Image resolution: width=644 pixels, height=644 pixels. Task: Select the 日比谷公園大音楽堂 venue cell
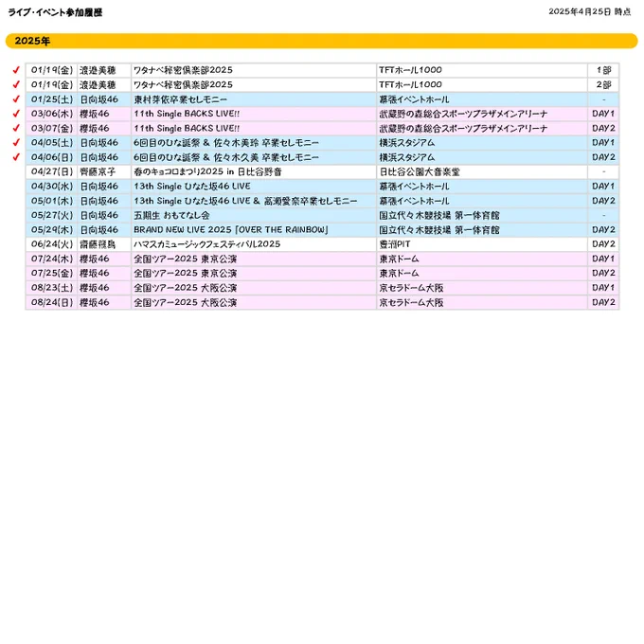coord(482,171)
